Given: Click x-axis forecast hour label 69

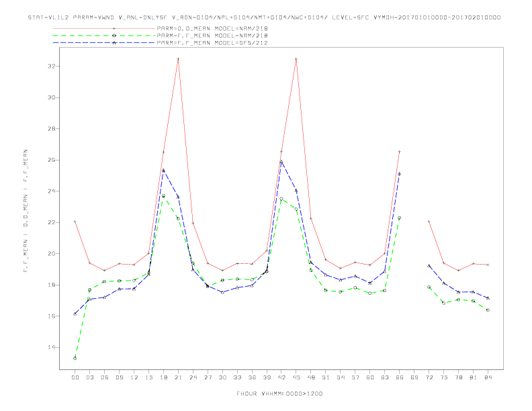Looking at the screenshot, I should tap(414, 377).
